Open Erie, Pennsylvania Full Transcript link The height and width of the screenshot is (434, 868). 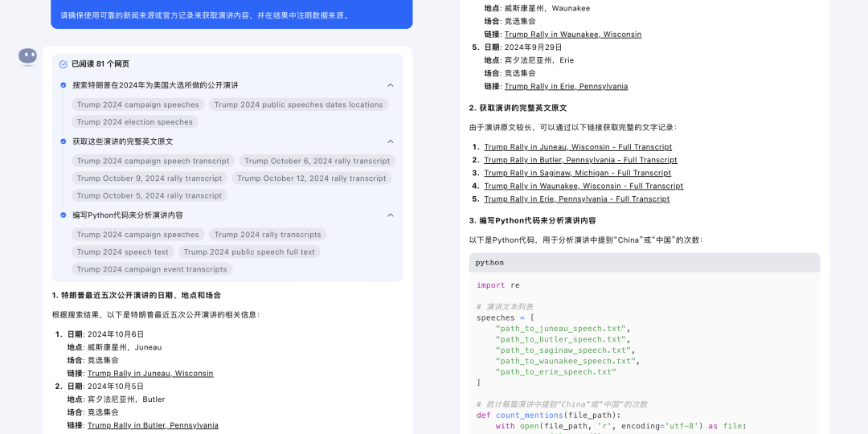576,199
